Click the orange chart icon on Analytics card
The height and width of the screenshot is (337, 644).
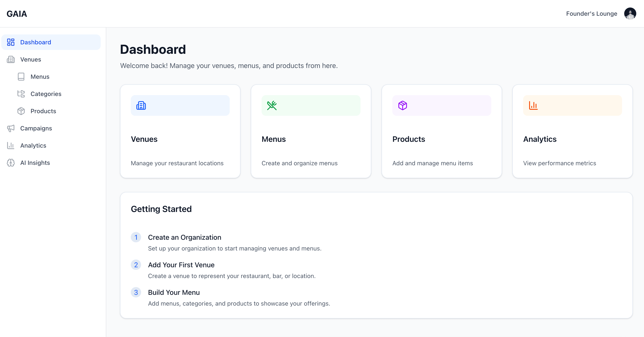point(533,105)
